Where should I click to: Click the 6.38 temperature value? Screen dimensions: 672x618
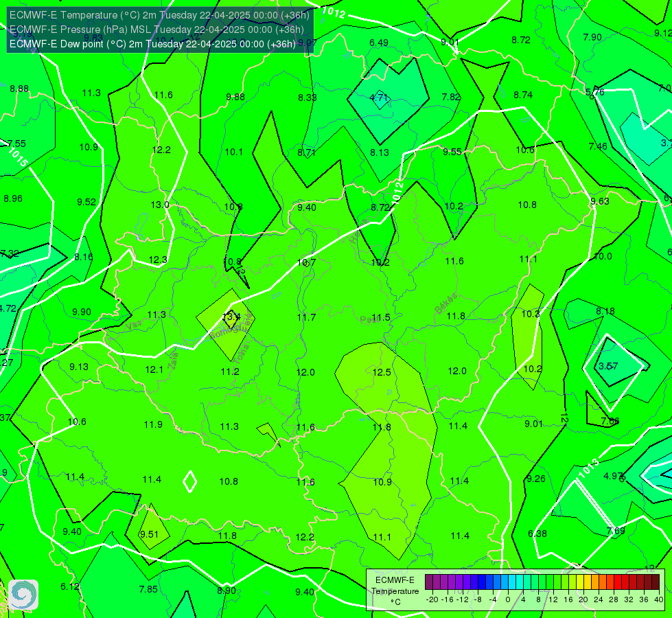click(x=537, y=534)
